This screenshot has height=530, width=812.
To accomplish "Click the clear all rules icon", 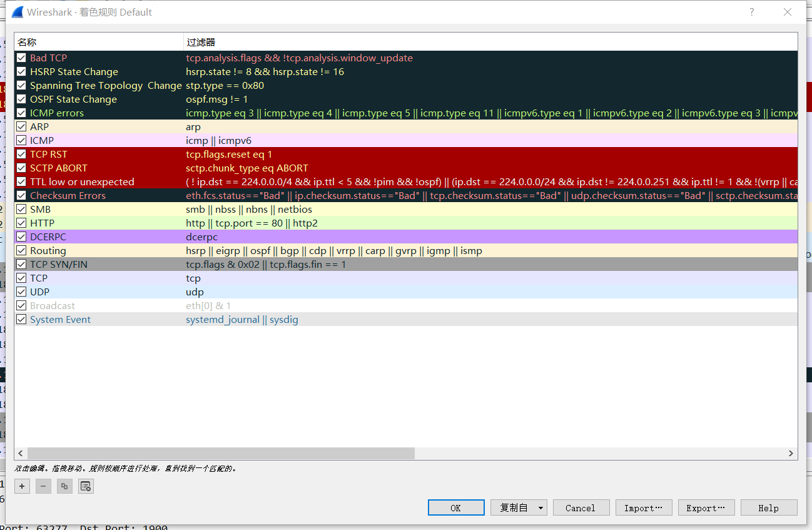I will point(86,486).
